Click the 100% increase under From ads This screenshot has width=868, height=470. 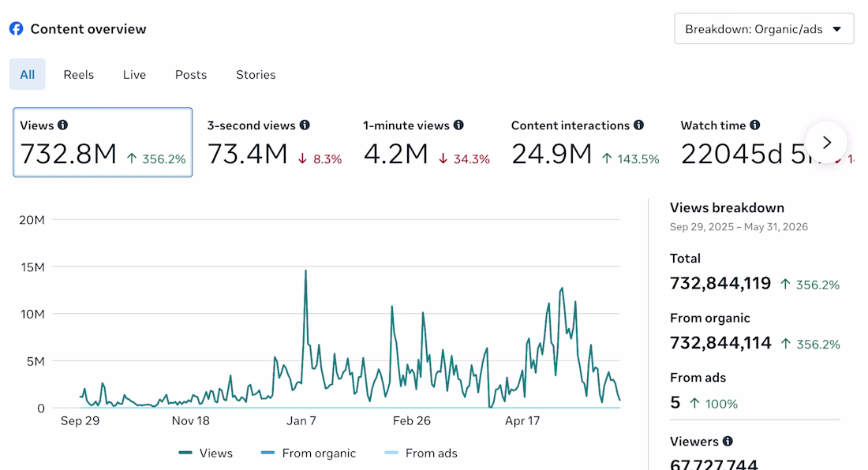[713, 404]
